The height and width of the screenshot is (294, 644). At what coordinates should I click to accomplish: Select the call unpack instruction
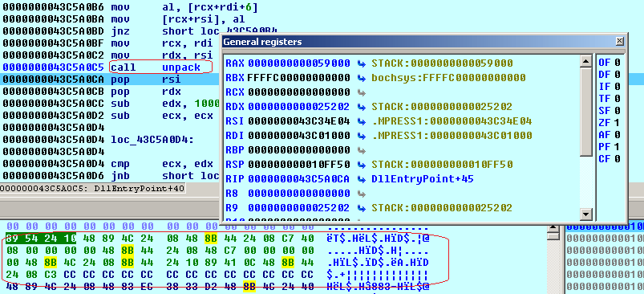point(161,67)
